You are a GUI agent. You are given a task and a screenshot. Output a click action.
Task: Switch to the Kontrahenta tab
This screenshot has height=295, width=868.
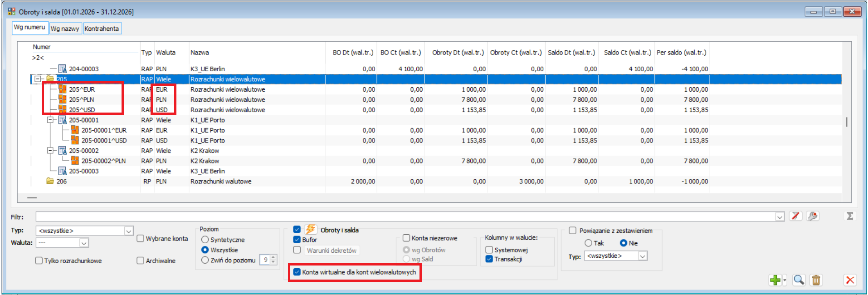pyautogui.click(x=102, y=29)
